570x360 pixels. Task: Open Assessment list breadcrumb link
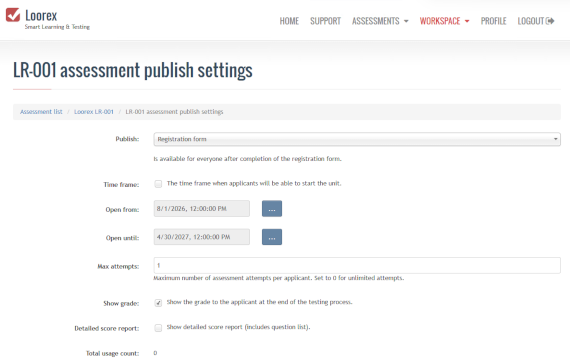click(41, 112)
